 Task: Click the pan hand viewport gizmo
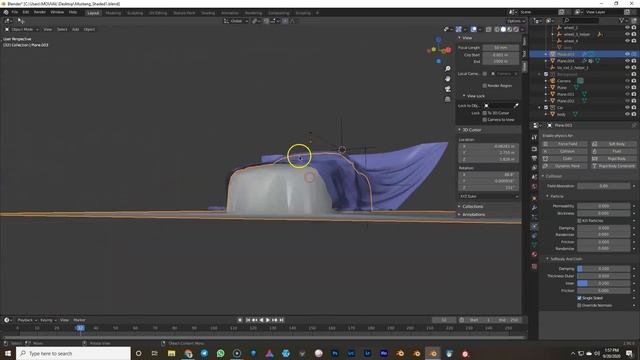(x=448, y=78)
